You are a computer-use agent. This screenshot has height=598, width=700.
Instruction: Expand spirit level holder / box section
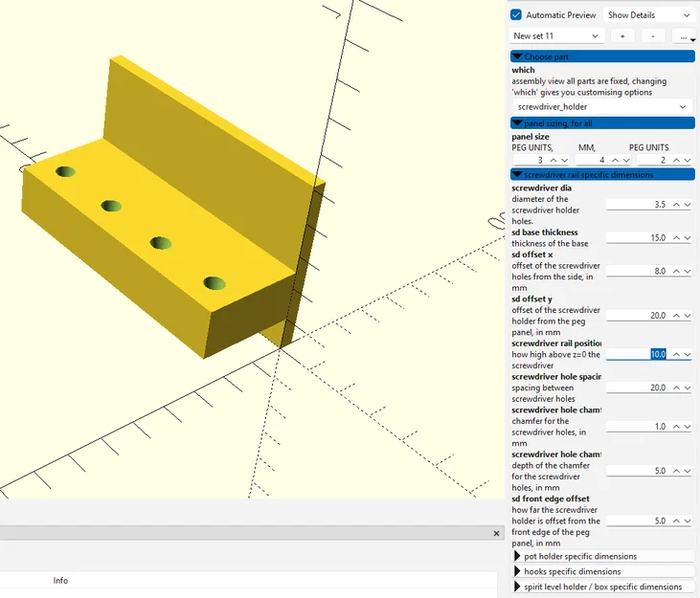602,587
